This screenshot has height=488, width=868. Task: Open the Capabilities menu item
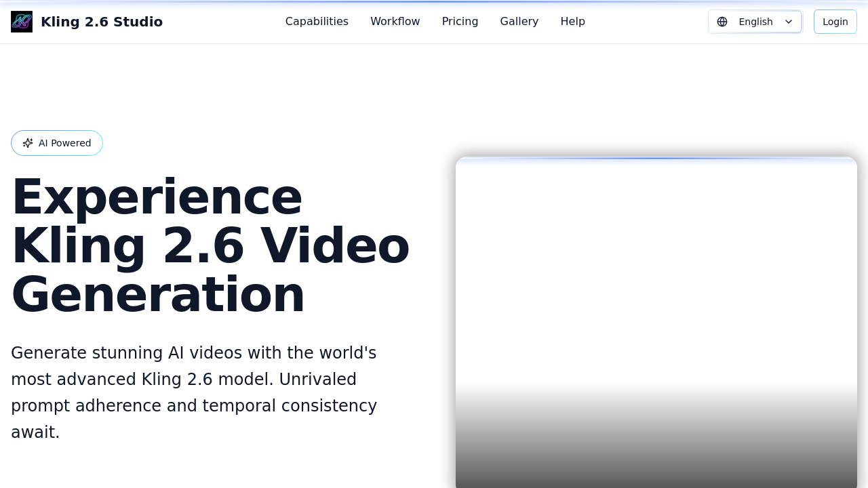coord(317,21)
